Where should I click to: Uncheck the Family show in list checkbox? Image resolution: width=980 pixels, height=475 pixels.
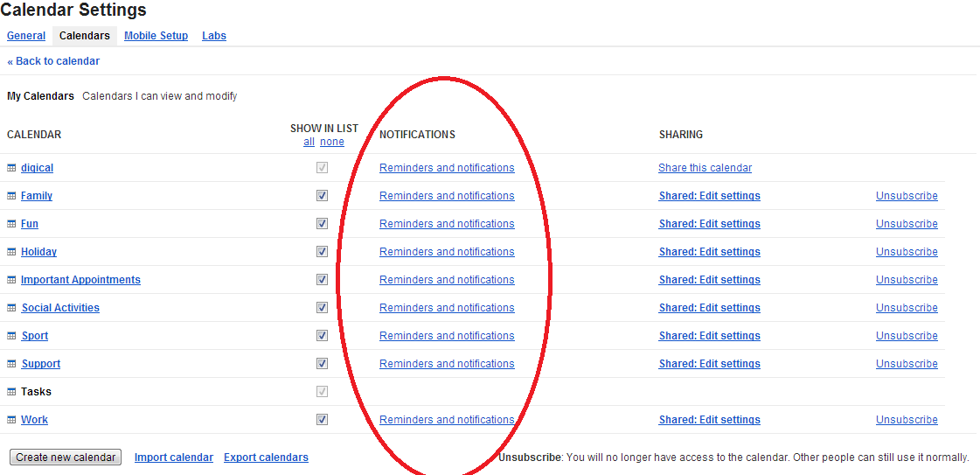322,196
